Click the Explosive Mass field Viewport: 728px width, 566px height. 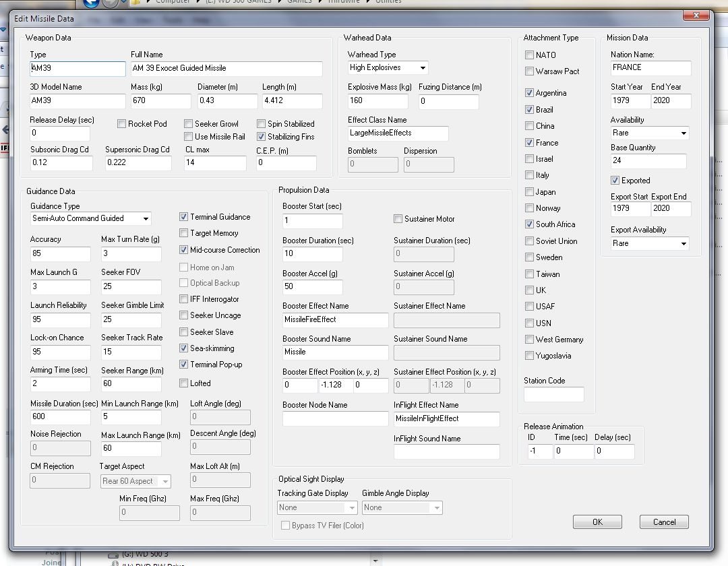pyautogui.click(x=378, y=100)
